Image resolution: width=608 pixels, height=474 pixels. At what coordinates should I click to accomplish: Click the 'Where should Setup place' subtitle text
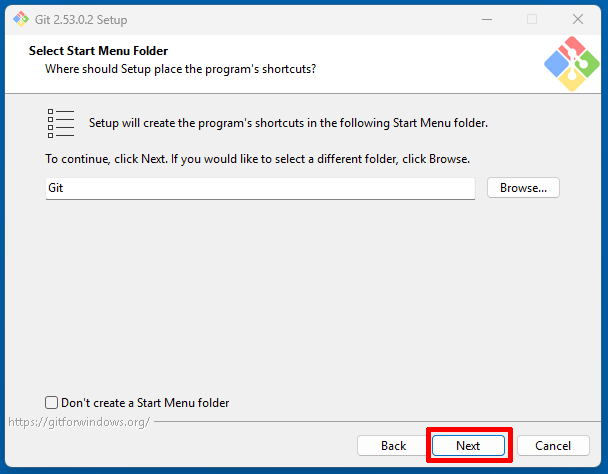[x=181, y=69]
